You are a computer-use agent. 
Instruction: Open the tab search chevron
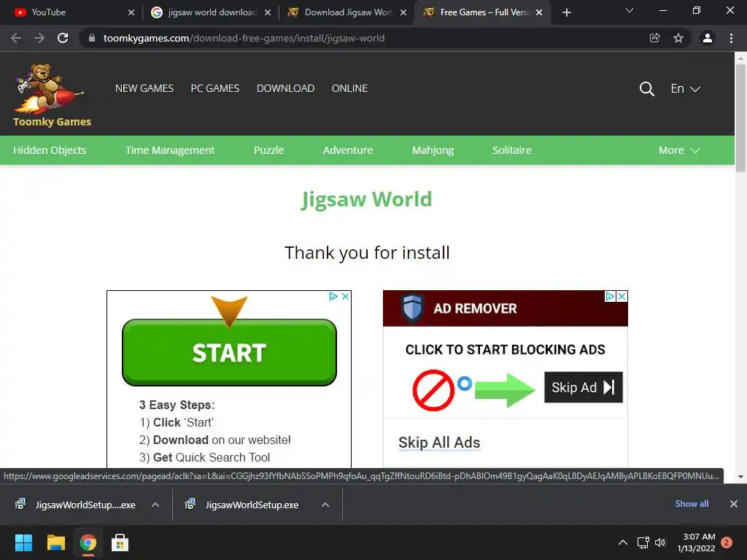pos(630,10)
